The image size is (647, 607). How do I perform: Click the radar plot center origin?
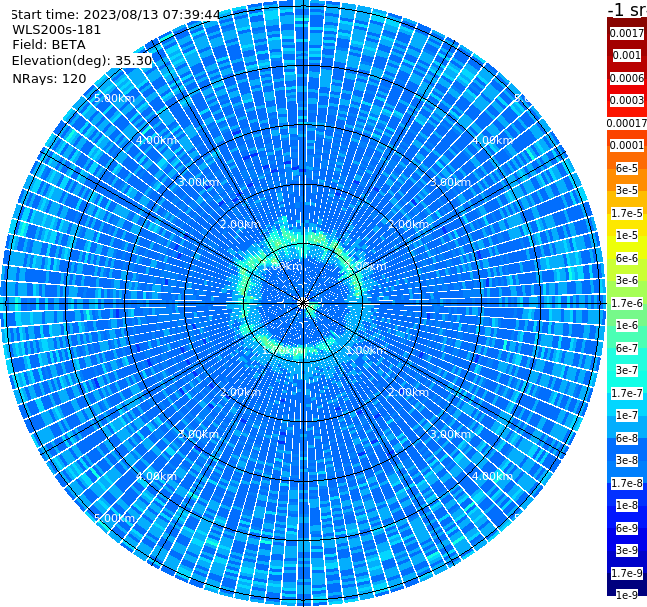click(x=303, y=303)
